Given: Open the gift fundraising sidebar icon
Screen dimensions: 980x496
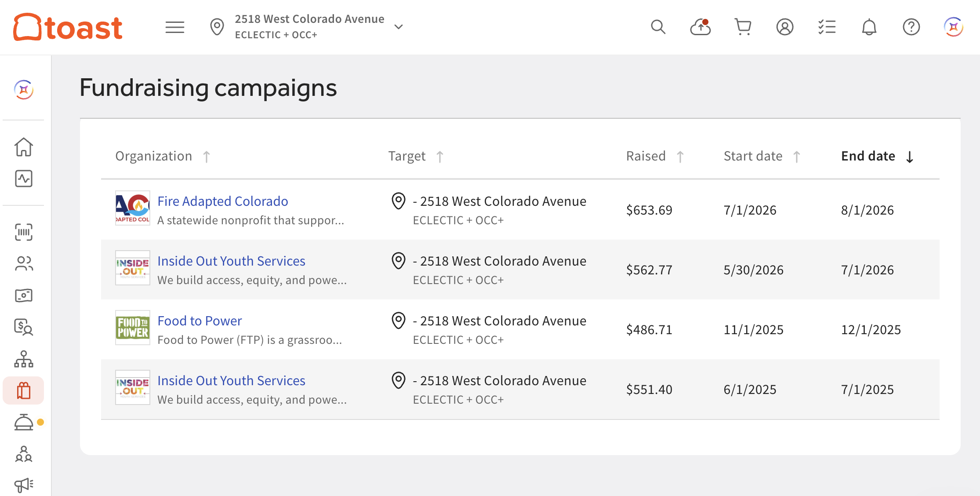Looking at the screenshot, I should click(24, 390).
